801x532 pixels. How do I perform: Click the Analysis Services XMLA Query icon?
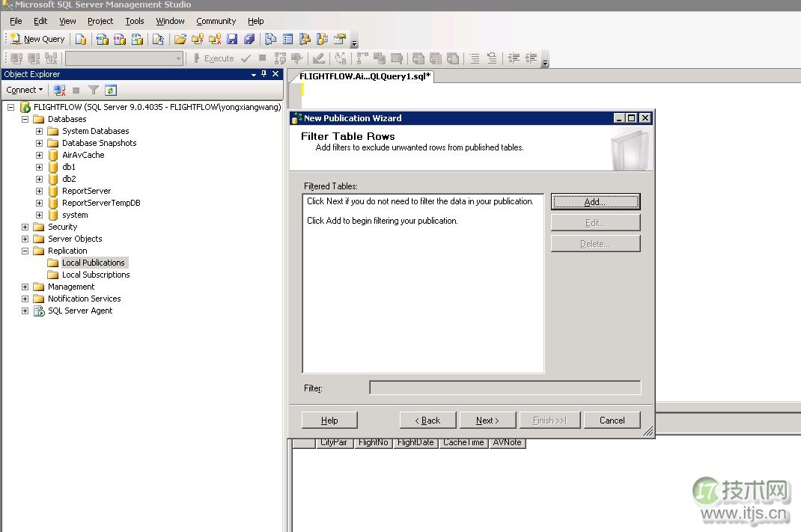pyautogui.click(x=137, y=39)
